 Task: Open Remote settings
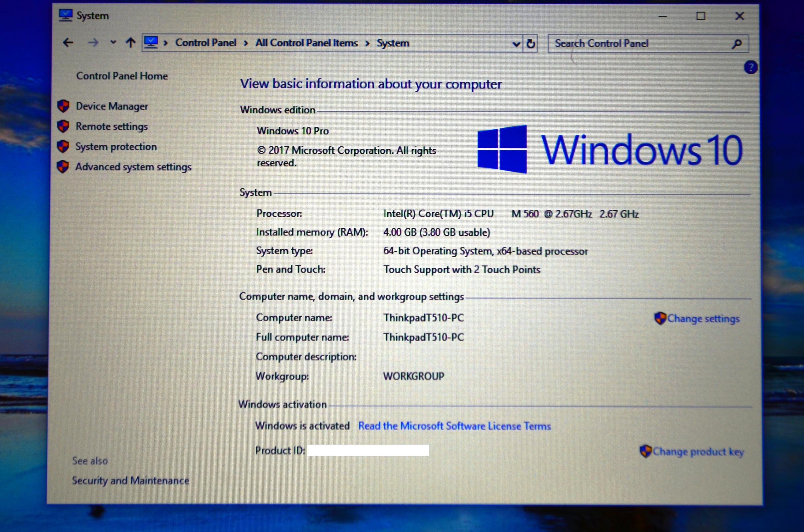click(x=111, y=127)
